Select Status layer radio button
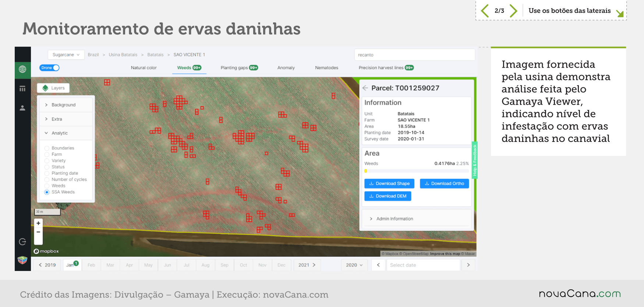Image resolution: width=644 pixels, height=307 pixels. tap(47, 167)
